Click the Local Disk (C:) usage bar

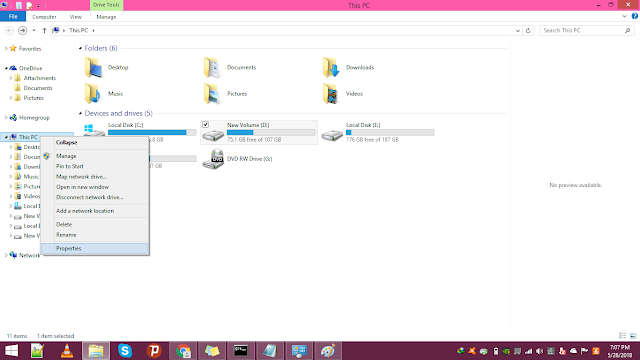[152, 132]
